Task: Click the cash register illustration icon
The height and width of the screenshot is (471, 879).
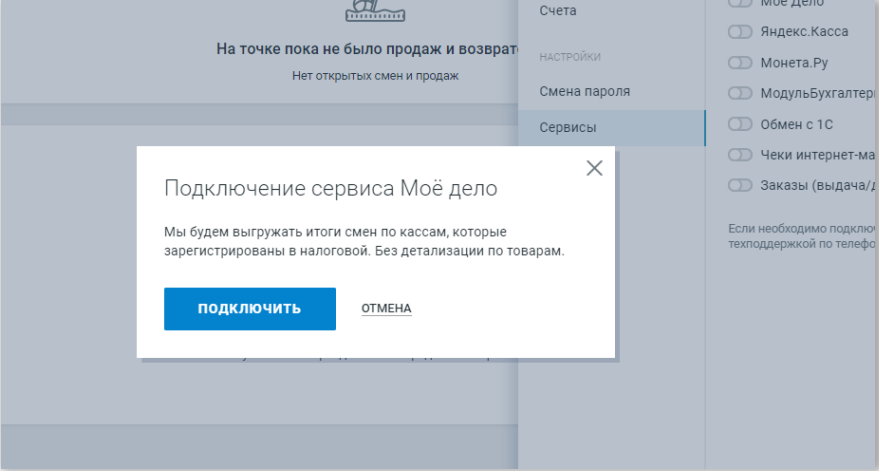Action: [375, 11]
